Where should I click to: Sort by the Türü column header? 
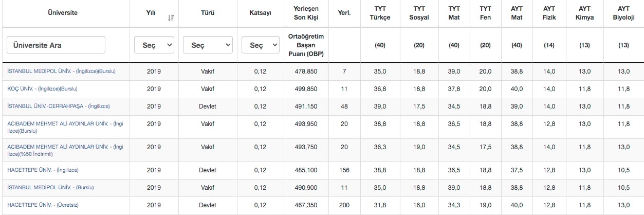(208, 13)
